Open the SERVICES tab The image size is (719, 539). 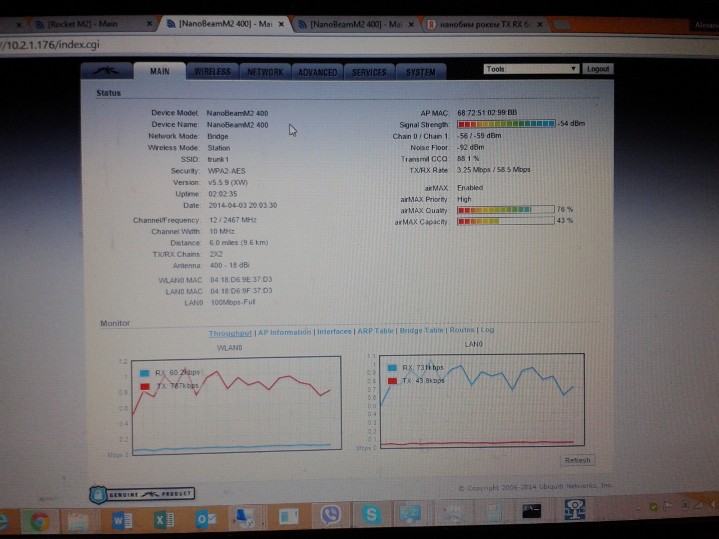tap(369, 72)
